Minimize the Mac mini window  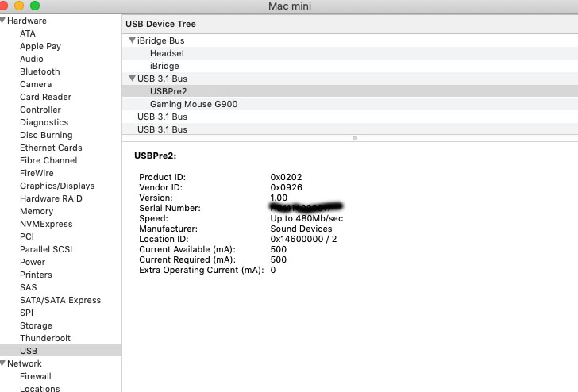(19, 6)
